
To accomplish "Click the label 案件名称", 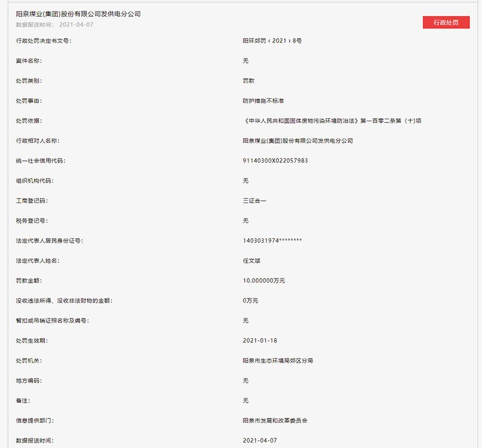I will click(x=29, y=61).
